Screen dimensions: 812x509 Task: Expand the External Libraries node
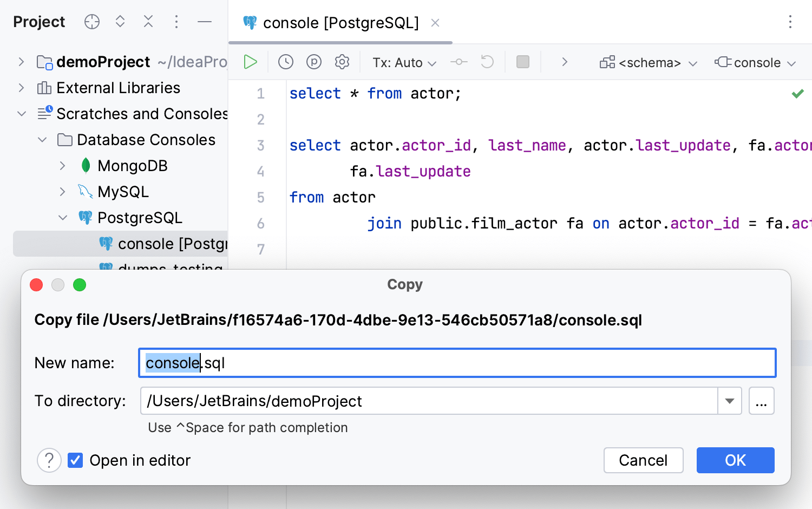(21, 88)
